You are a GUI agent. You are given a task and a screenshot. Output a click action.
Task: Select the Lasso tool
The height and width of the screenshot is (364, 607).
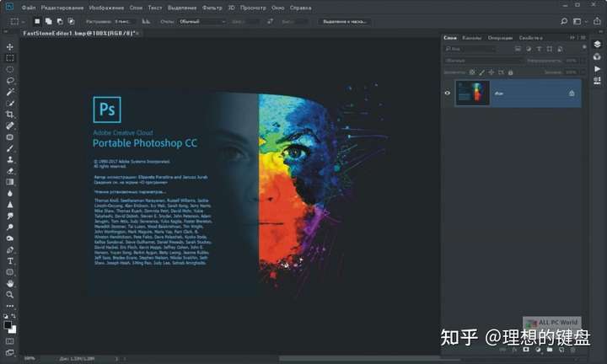[10, 80]
